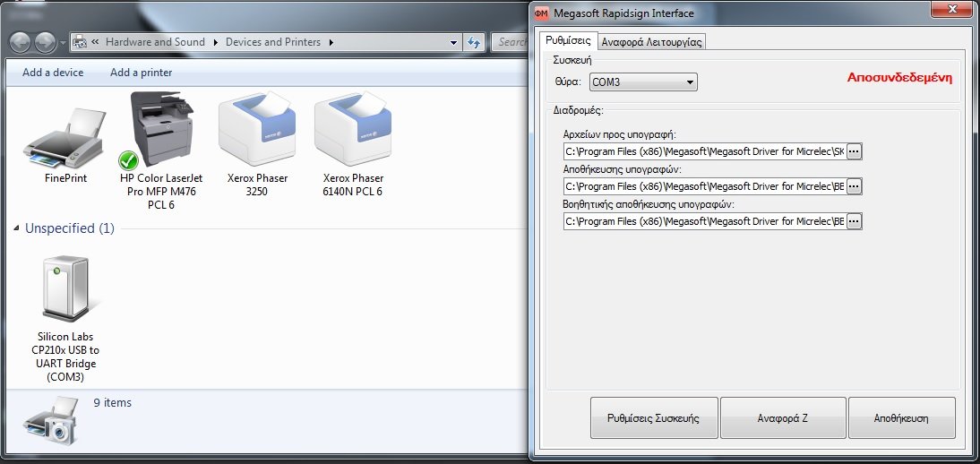This screenshot has width=980, height=464.
Task: Click the Ρυθμίσεις Συσκευής button
Action: [654, 417]
